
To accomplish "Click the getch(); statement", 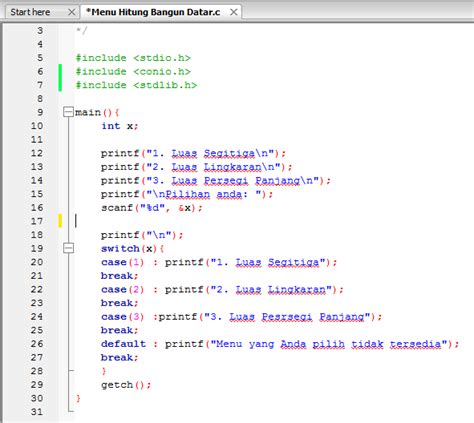I will click(x=126, y=385).
